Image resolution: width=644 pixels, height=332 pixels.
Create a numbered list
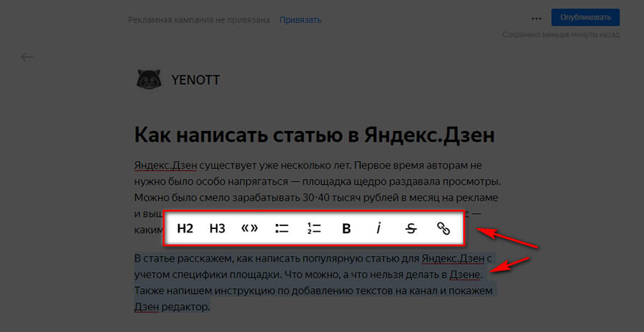313,229
